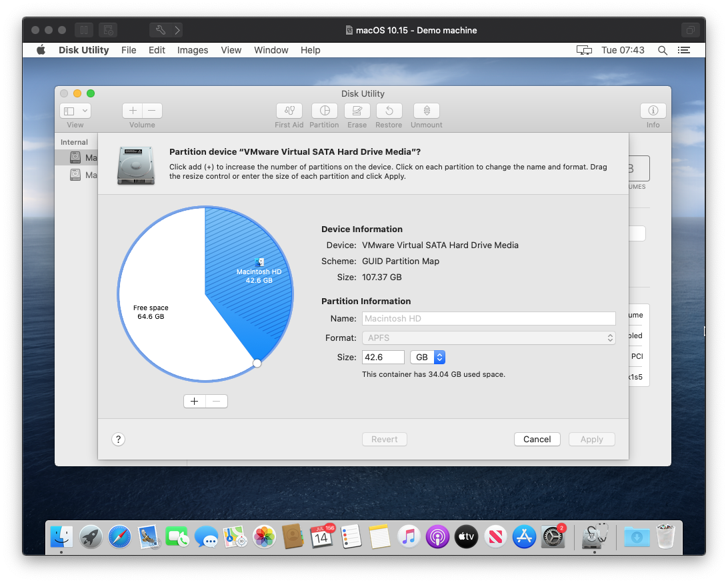Click the add Volume plus icon
Viewport: 728px width, 583px height.
click(133, 111)
